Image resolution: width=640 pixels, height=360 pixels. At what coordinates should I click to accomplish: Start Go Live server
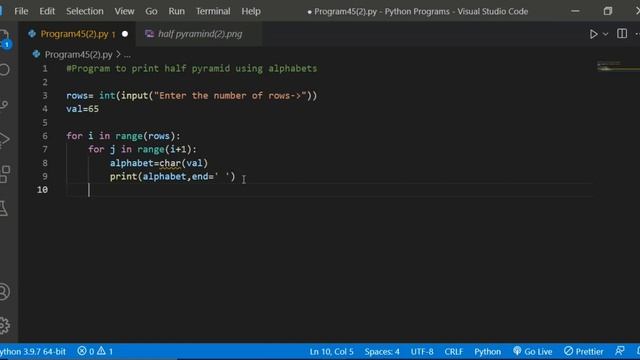tap(533, 351)
